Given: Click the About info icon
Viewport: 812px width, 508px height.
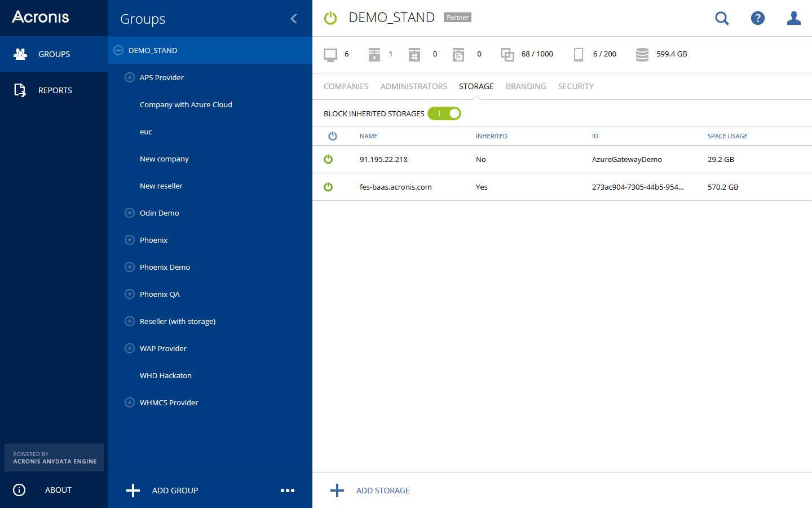Looking at the screenshot, I should [x=19, y=490].
